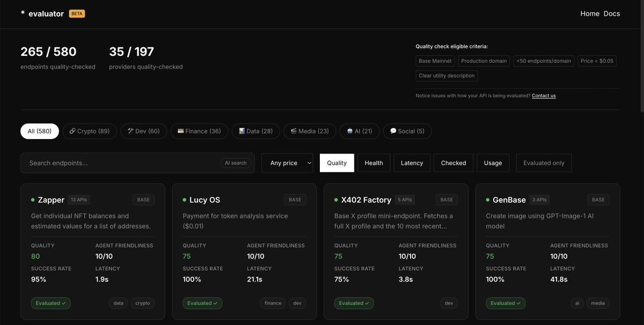Click the evaluator logo asterisk
Viewport: 644px width, 325px height.
click(x=23, y=13)
